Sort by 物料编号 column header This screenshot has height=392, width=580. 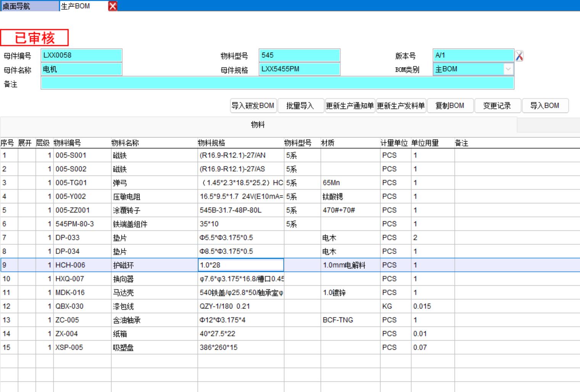click(67, 143)
